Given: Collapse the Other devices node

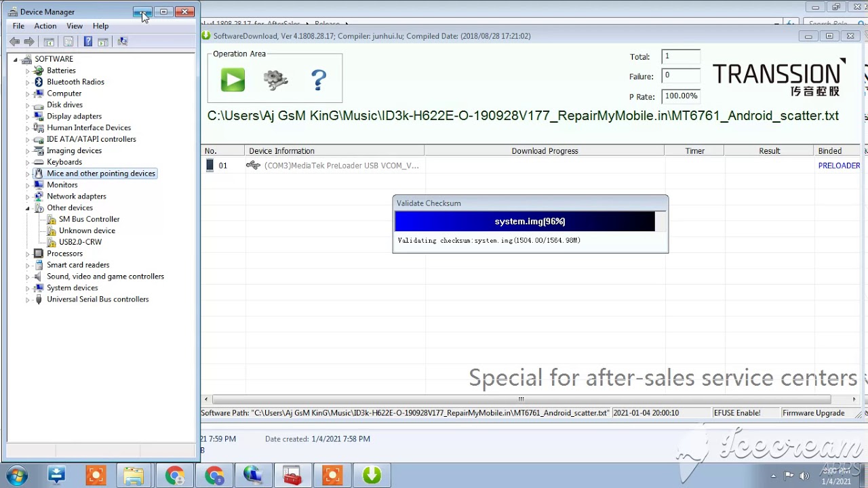Looking at the screenshot, I should tap(28, 208).
